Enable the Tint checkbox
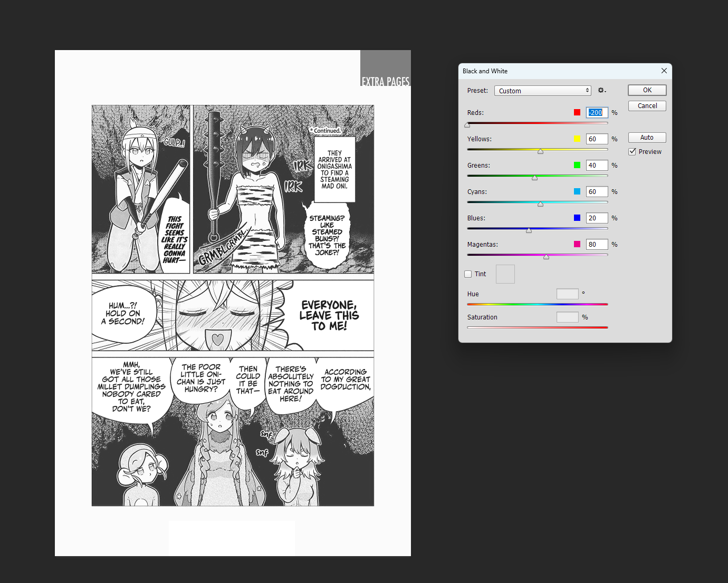This screenshot has height=583, width=728. (x=468, y=274)
